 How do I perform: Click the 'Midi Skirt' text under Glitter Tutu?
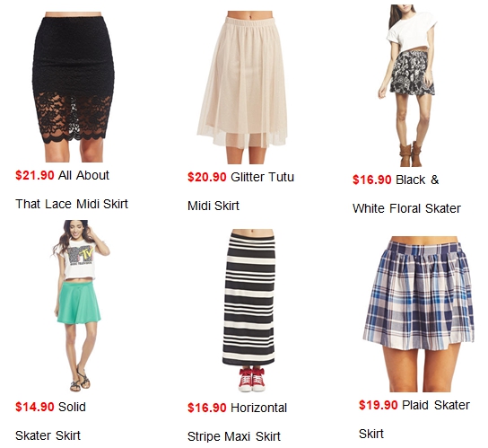pyautogui.click(x=213, y=206)
